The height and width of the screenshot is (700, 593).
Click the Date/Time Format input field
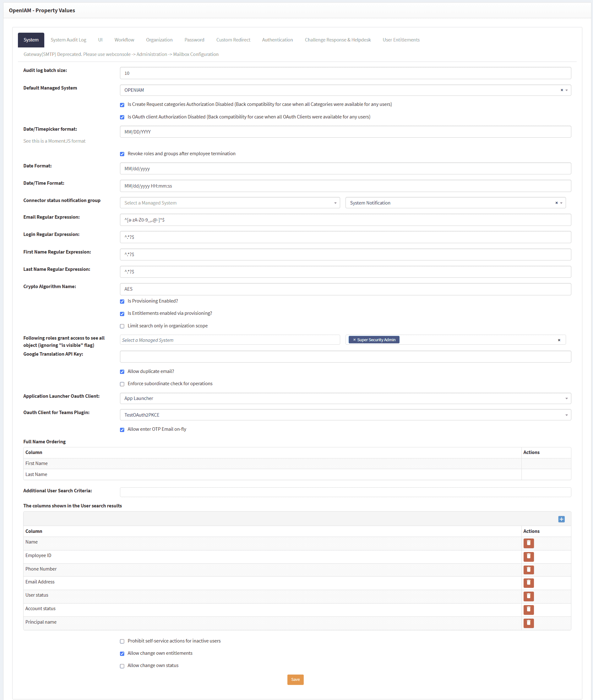(345, 186)
